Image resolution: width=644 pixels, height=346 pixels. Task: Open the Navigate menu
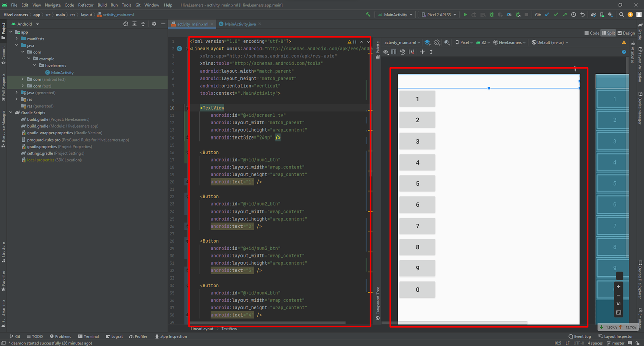pos(53,5)
